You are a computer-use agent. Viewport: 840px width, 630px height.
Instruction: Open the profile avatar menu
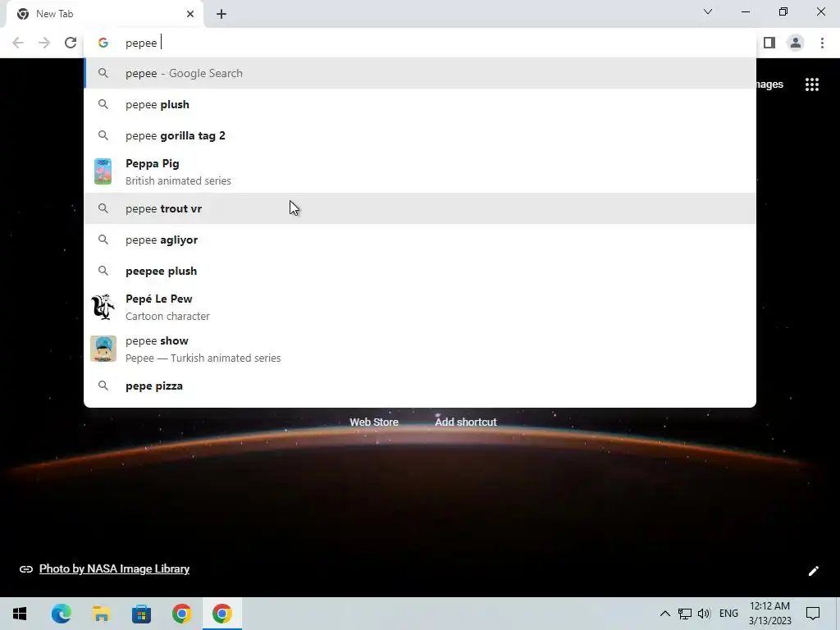pos(796,43)
